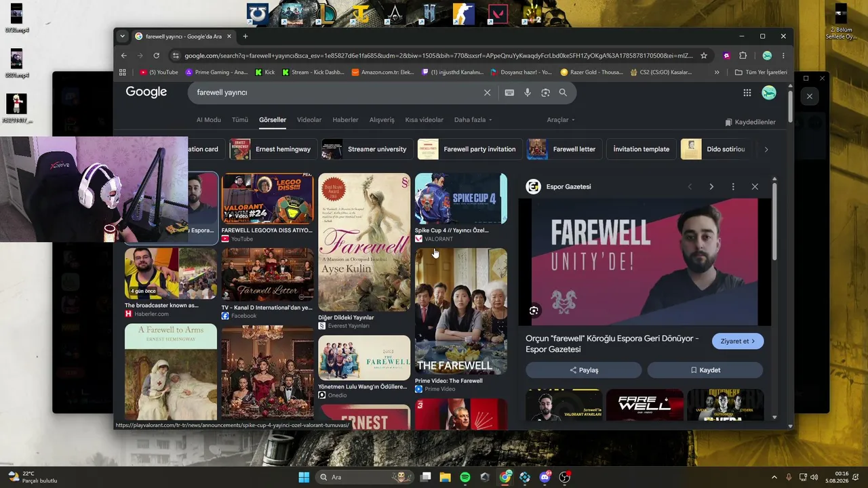Open the 'Spike Cup 4' Valorant image result
This screenshot has width=868, height=488.
(x=461, y=199)
